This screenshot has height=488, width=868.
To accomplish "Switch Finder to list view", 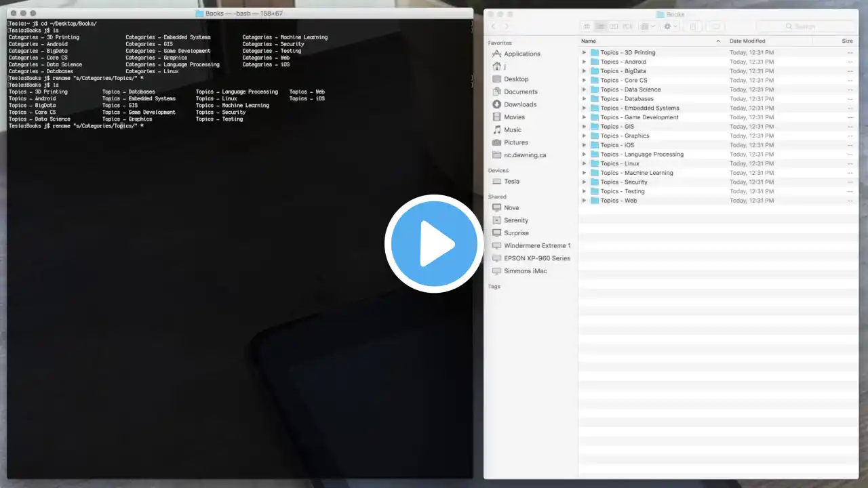I will [x=600, y=26].
